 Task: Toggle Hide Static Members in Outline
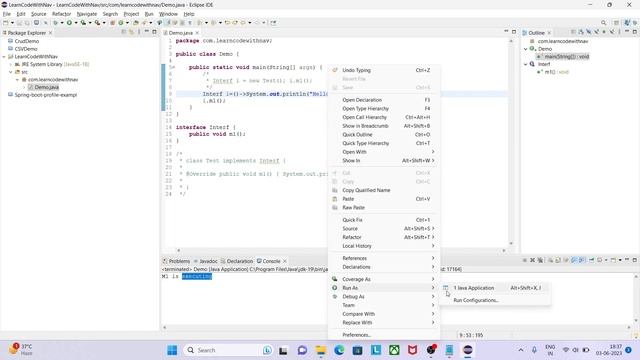[x=596, y=32]
